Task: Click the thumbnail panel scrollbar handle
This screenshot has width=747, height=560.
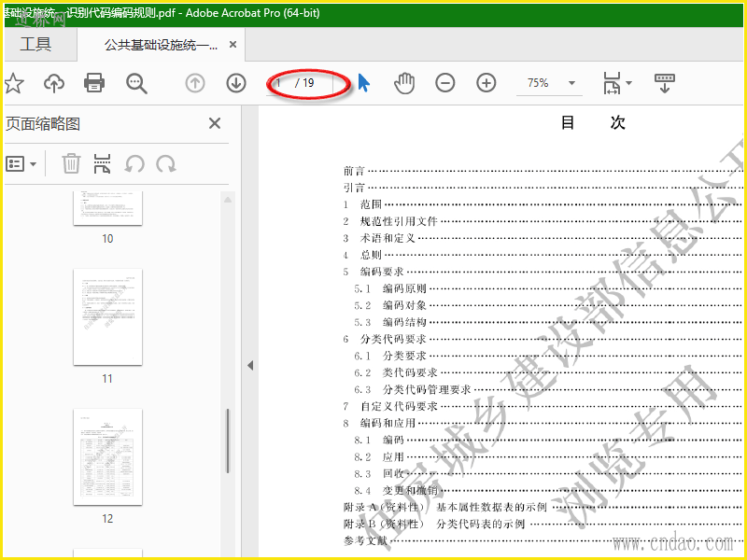Action: [228, 441]
